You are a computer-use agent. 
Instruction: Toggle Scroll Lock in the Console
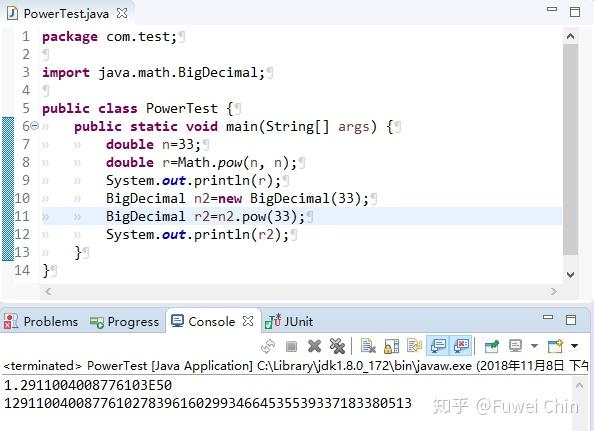pos(391,346)
